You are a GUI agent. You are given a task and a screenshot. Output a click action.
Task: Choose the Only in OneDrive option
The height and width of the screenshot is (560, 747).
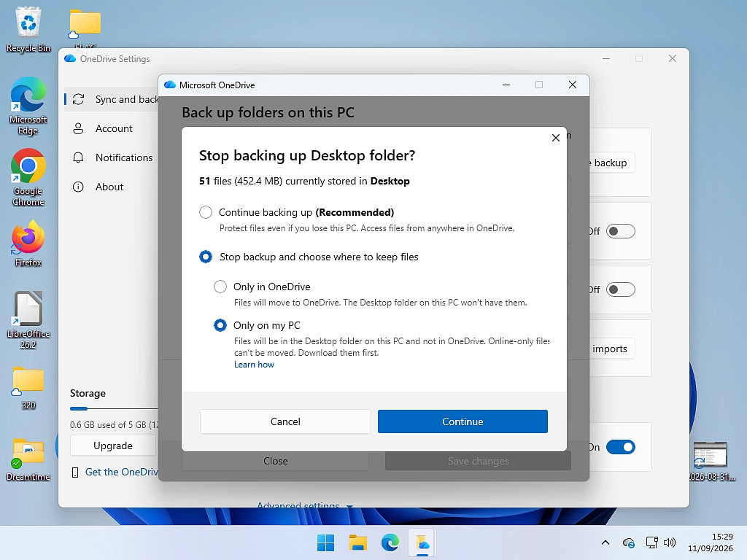coord(220,287)
